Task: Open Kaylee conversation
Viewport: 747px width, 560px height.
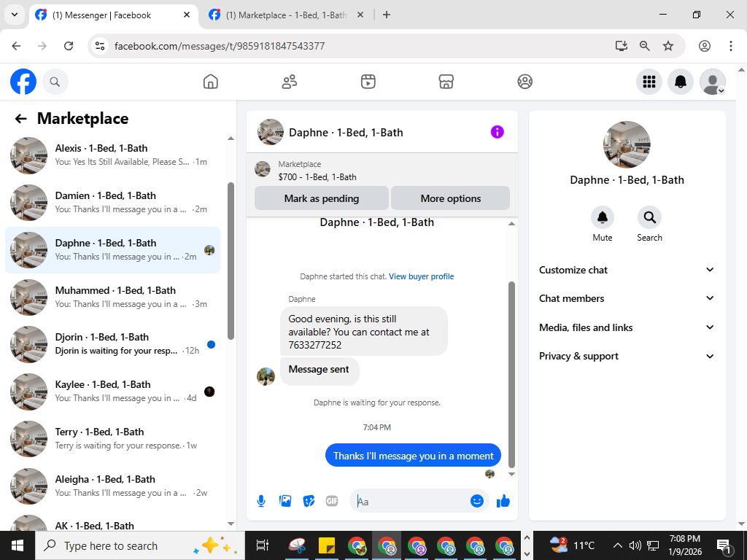Action: click(x=112, y=392)
